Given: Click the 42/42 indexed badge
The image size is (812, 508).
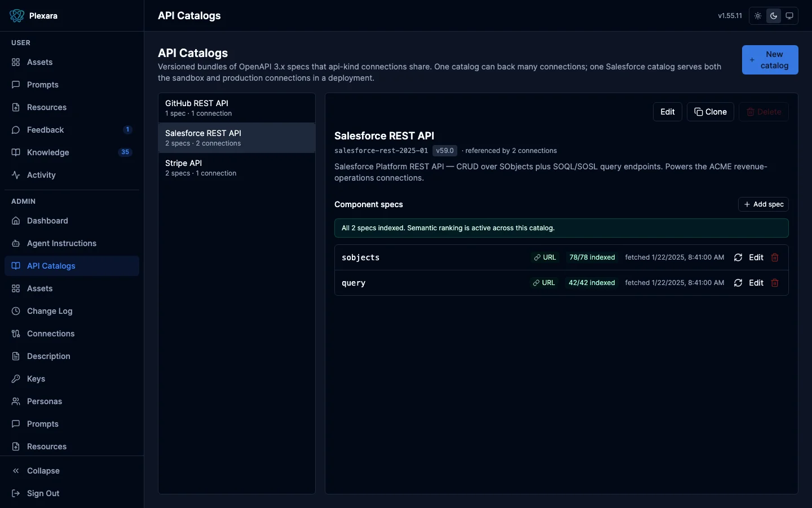Looking at the screenshot, I should tap(592, 283).
